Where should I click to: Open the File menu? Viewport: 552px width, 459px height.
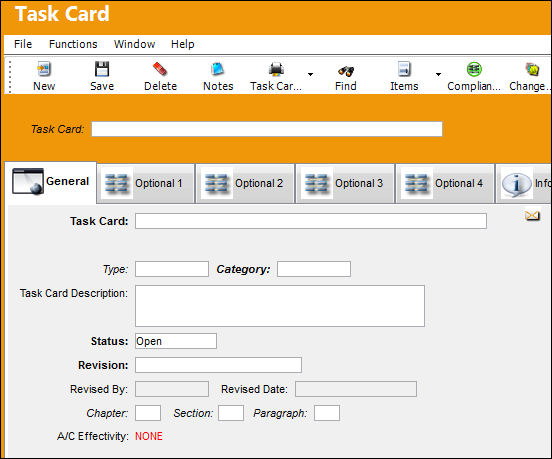pos(23,44)
